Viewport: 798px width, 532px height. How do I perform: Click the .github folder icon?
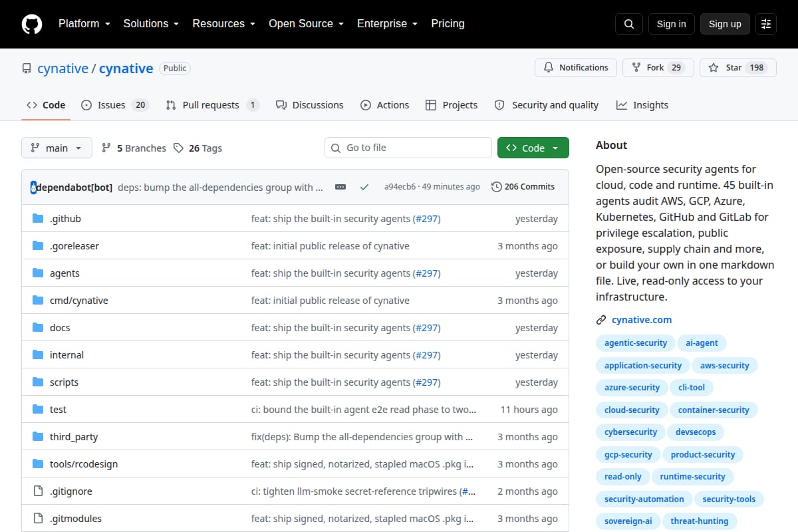coord(38,219)
